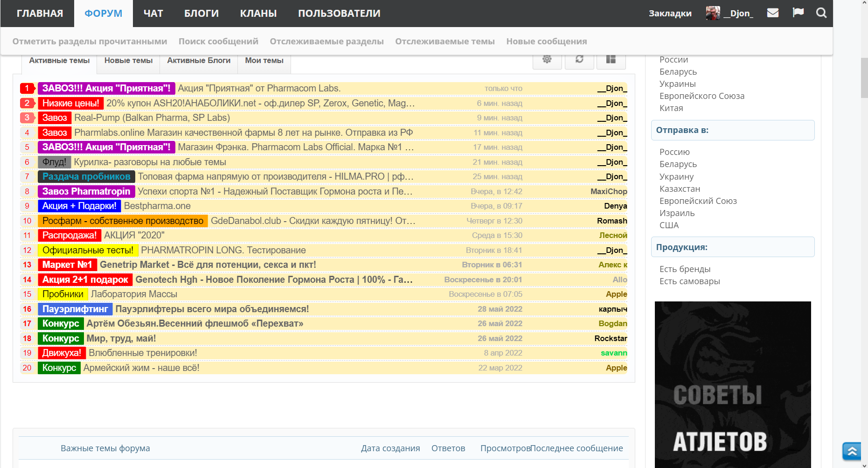Open Курилка topic about any subjects
Viewport: 868px width, 468px height.
[150, 162]
